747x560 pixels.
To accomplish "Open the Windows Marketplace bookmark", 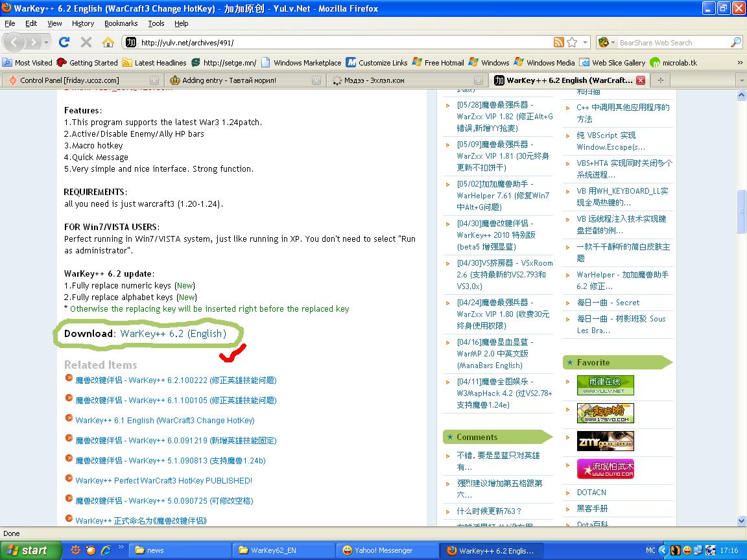I will 301,62.
